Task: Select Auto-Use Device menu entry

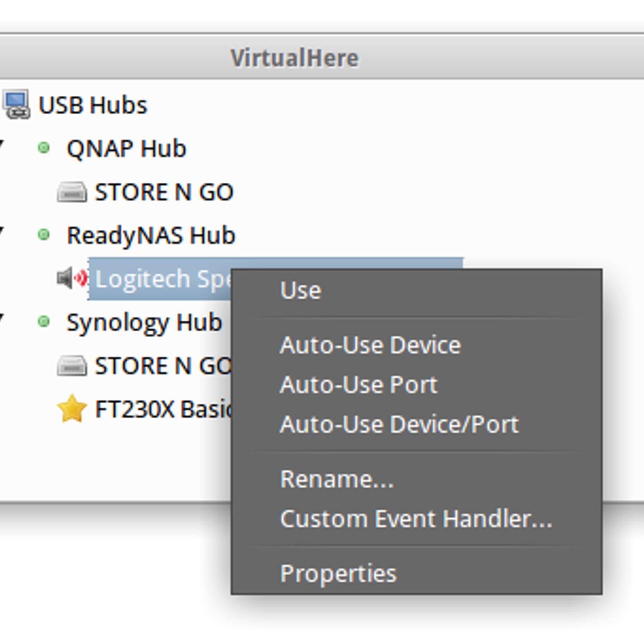Action: [x=417, y=345]
